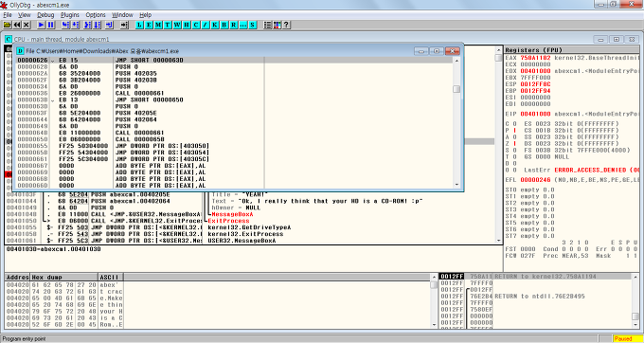644x343 pixels.
Task: Select the ESP register value 0012FF8C
Action: [x=535, y=84]
